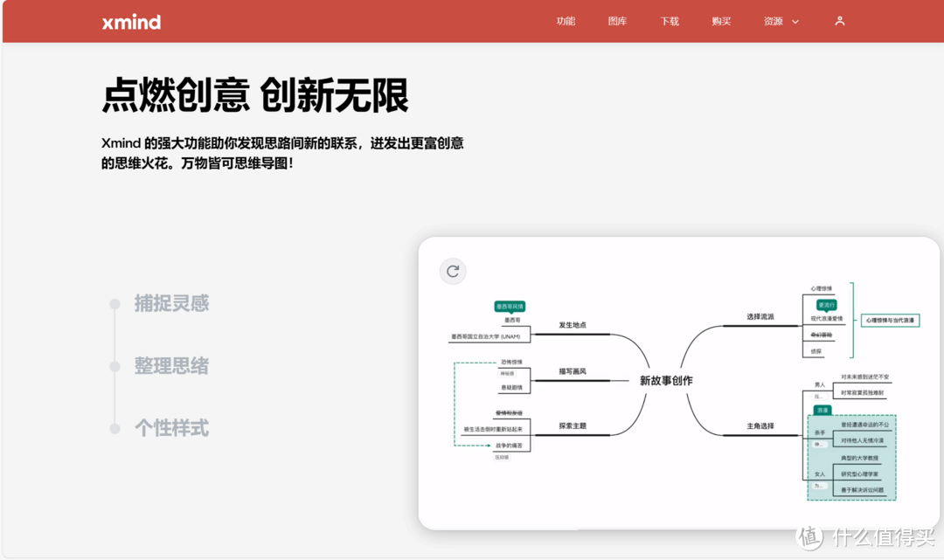Click the bullet dot beside 整理思绪

click(115, 366)
